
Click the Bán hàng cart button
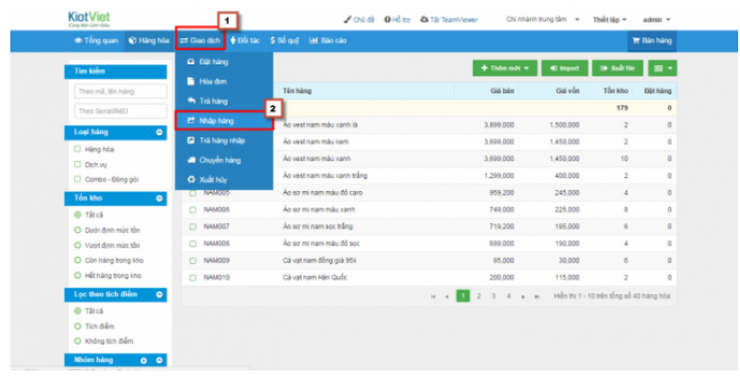[652, 41]
